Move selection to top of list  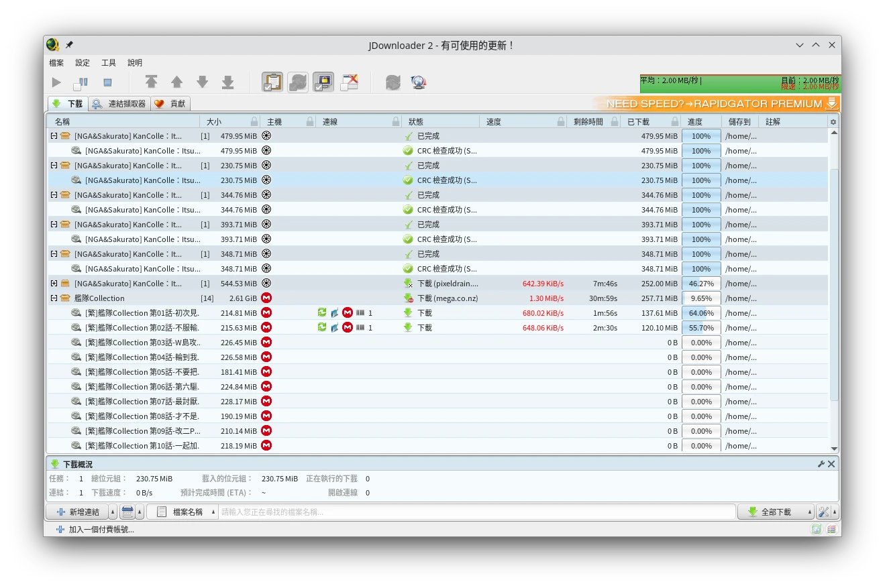(152, 82)
